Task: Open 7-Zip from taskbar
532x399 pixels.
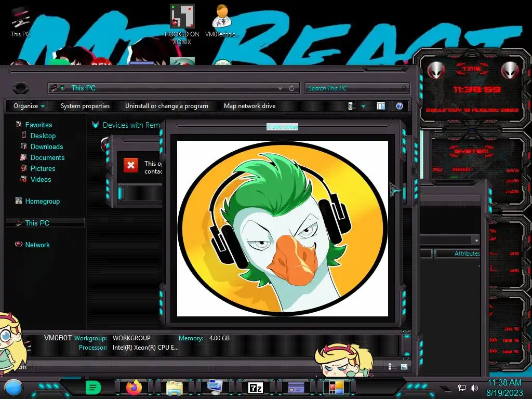Action: [256, 388]
